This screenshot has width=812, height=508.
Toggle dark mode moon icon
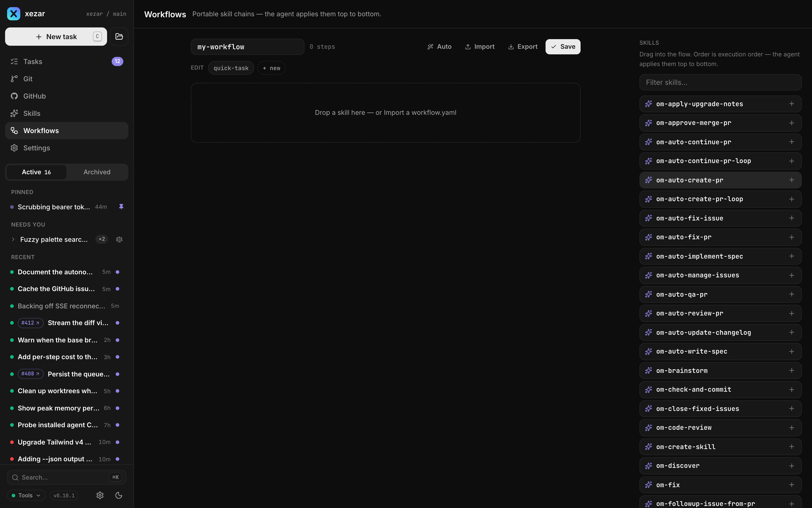click(119, 495)
